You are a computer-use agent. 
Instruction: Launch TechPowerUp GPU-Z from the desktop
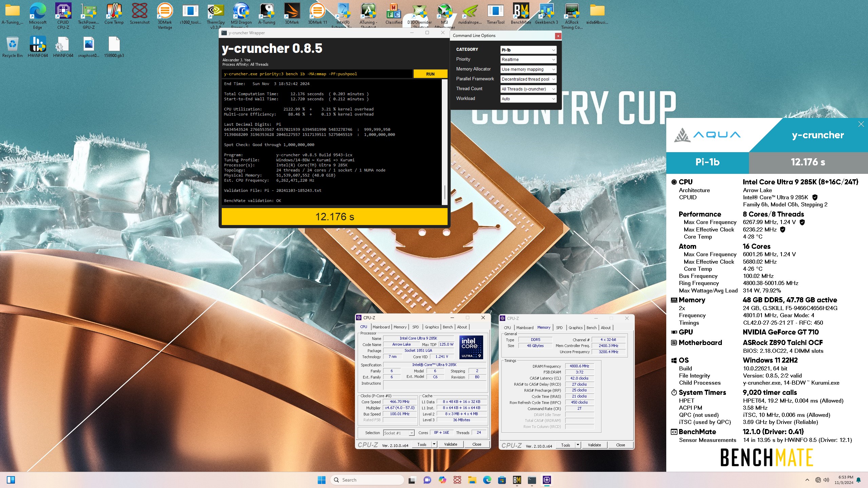coord(88,16)
